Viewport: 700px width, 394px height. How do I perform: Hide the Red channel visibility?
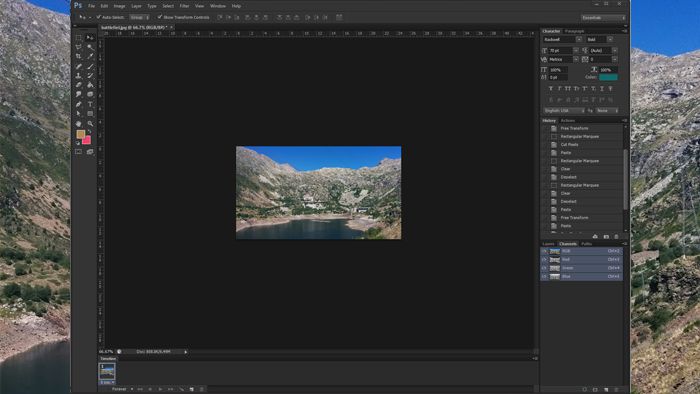(x=544, y=260)
